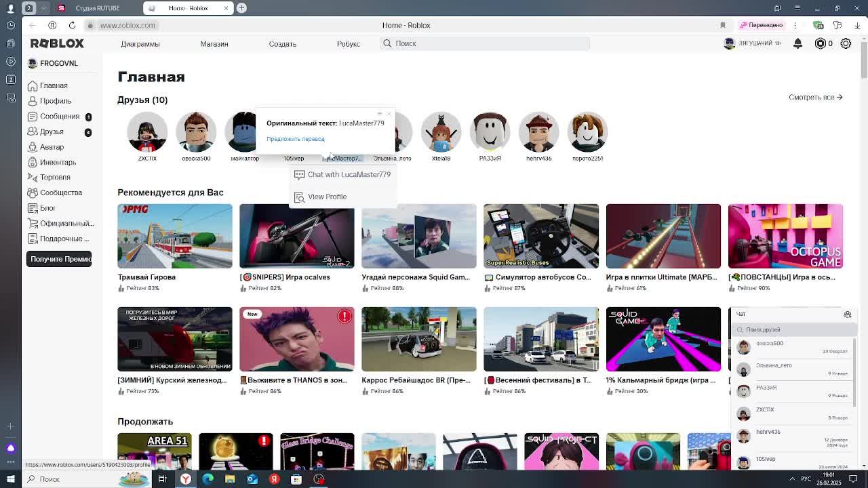Open Друзья in the left sidebar
Screen dimensions: 868x488
46,131
